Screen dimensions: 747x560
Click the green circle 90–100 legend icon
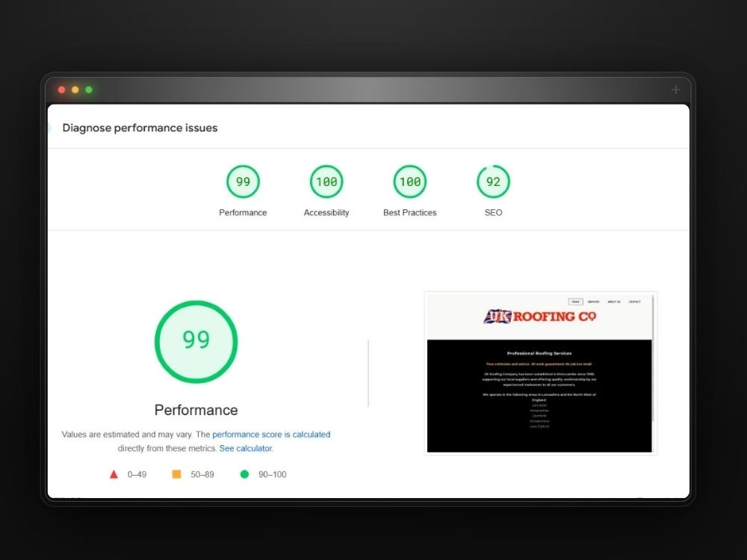(x=244, y=474)
